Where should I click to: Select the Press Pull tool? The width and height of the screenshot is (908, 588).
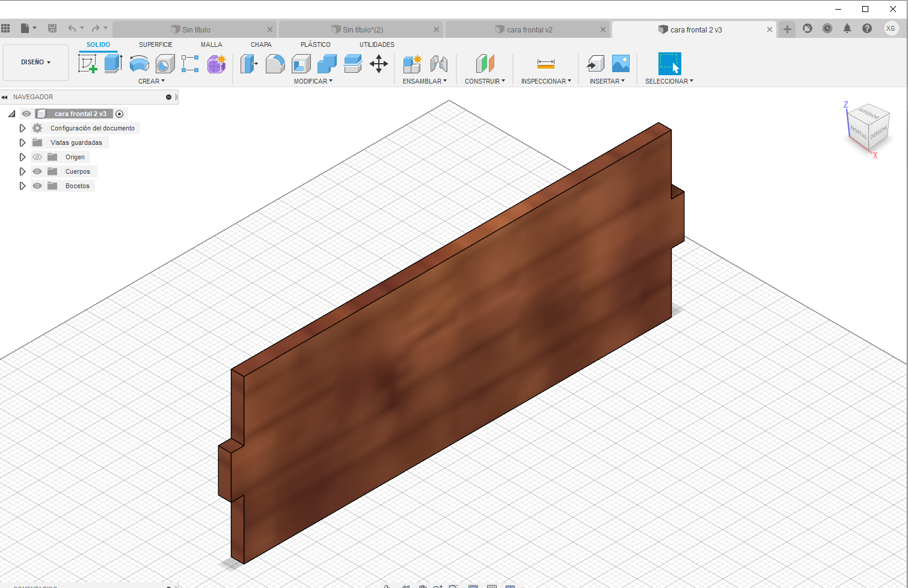click(249, 63)
